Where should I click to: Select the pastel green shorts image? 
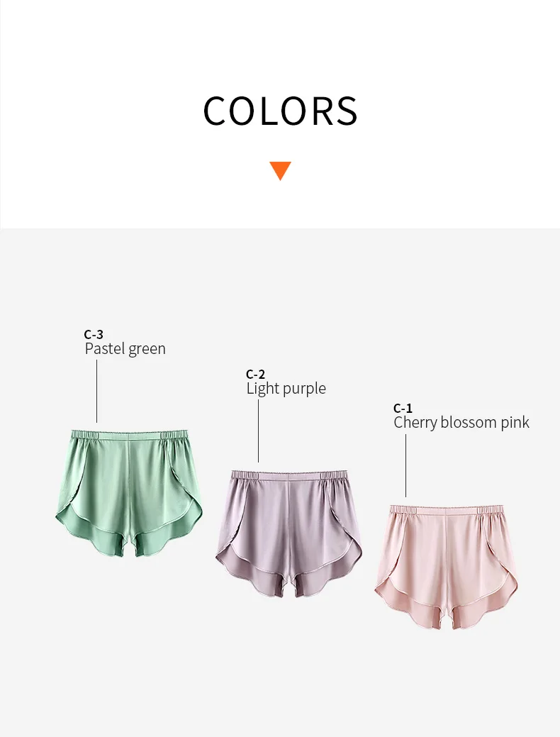[129, 493]
